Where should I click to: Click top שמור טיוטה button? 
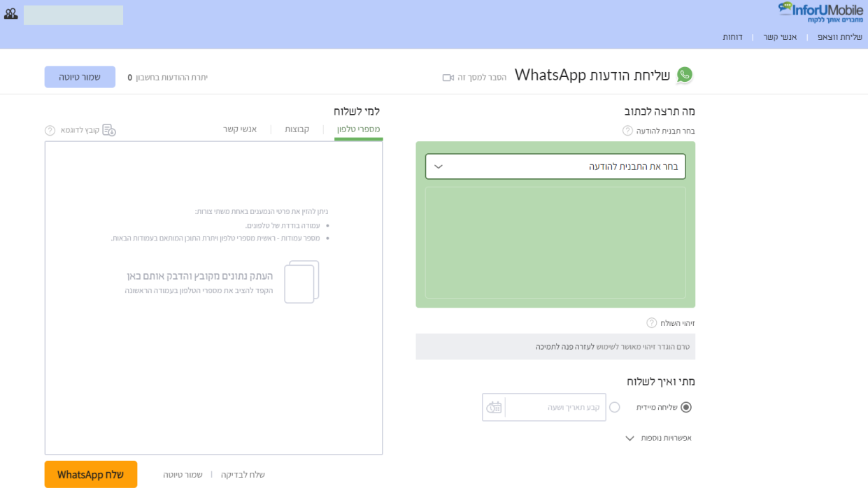coord(80,77)
